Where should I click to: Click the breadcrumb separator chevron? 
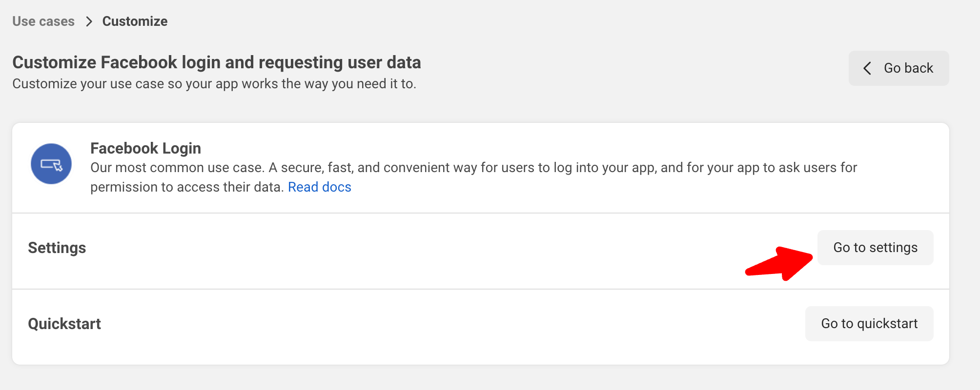[89, 21]
